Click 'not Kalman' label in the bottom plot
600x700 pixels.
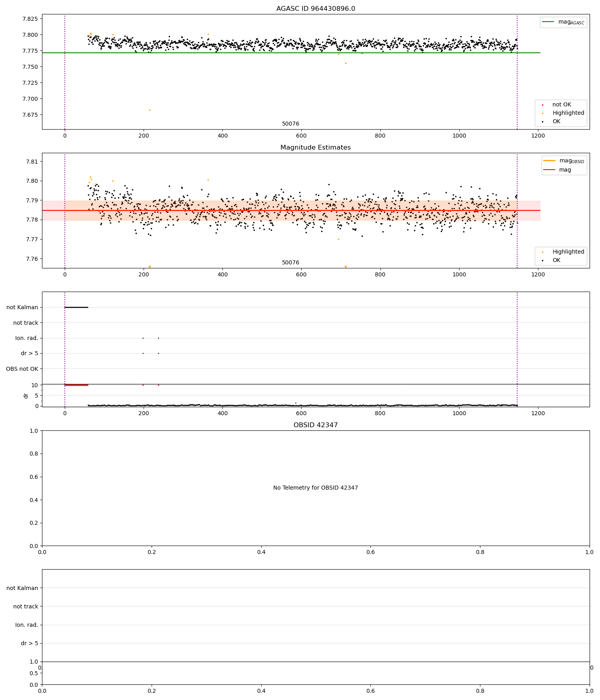(x=22, y=588)
